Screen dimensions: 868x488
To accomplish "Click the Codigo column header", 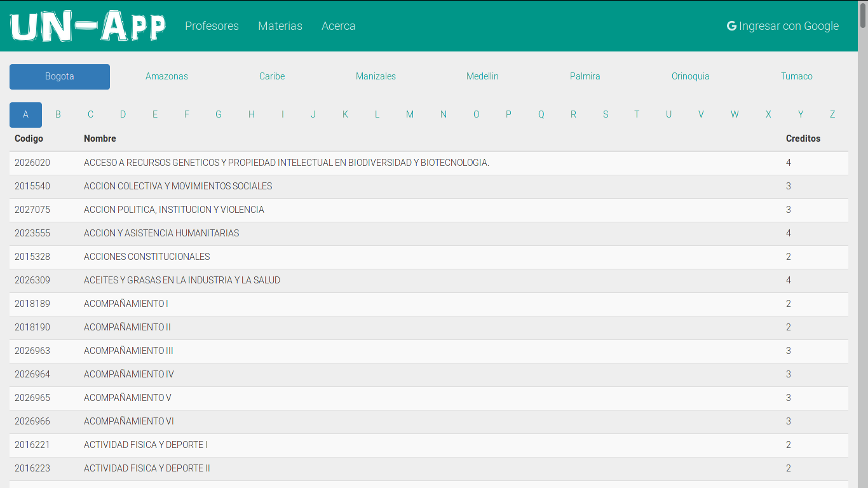I will click(x=29, y=139).
